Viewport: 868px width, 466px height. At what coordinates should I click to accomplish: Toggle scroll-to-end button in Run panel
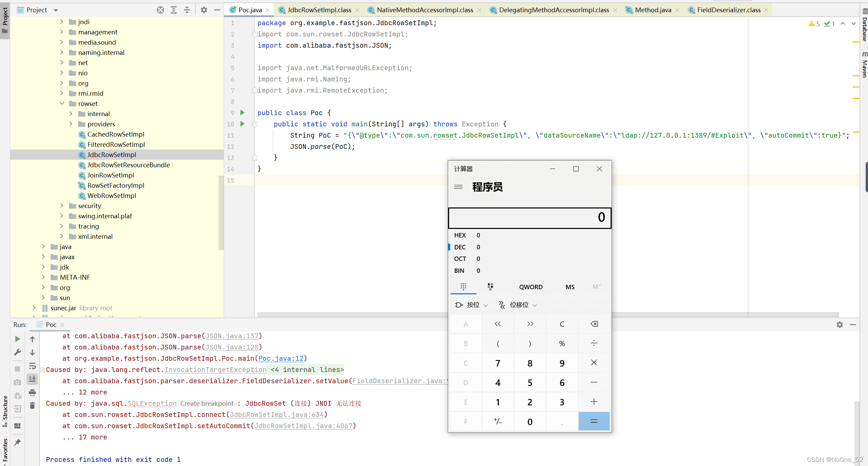[32, 379]
